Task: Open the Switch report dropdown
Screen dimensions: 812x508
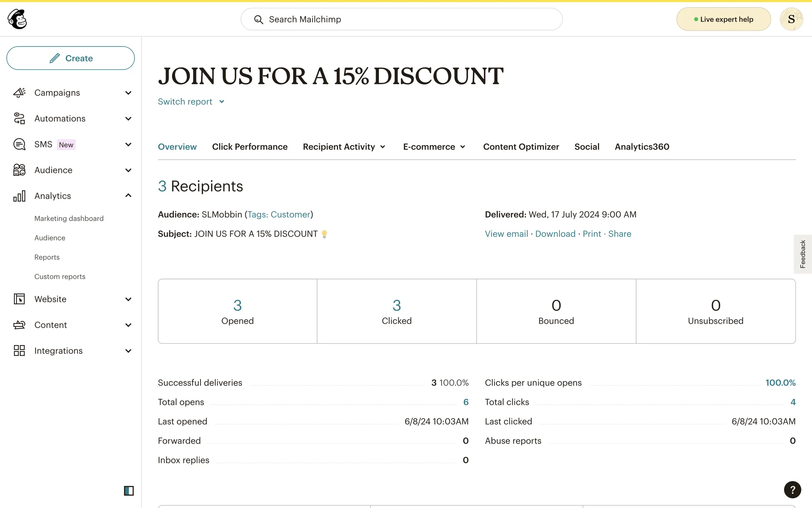Action: coord(191,102)
